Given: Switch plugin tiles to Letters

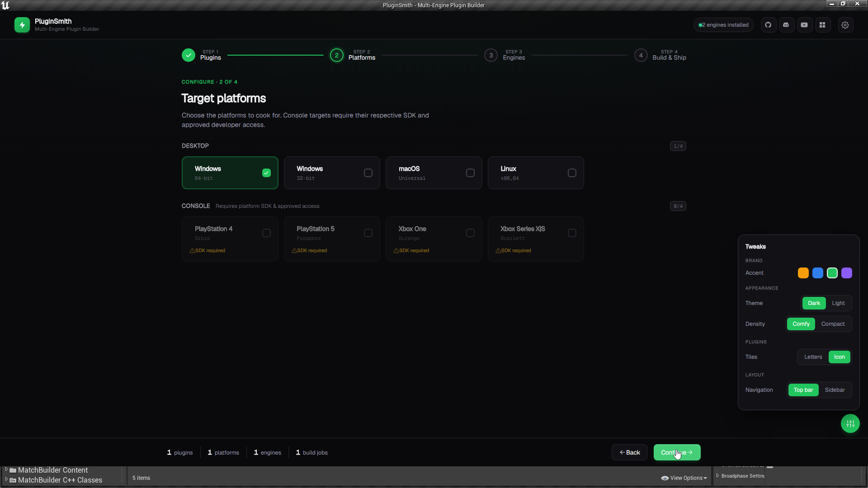Looking at the screenshot, I should pos(813,357).
